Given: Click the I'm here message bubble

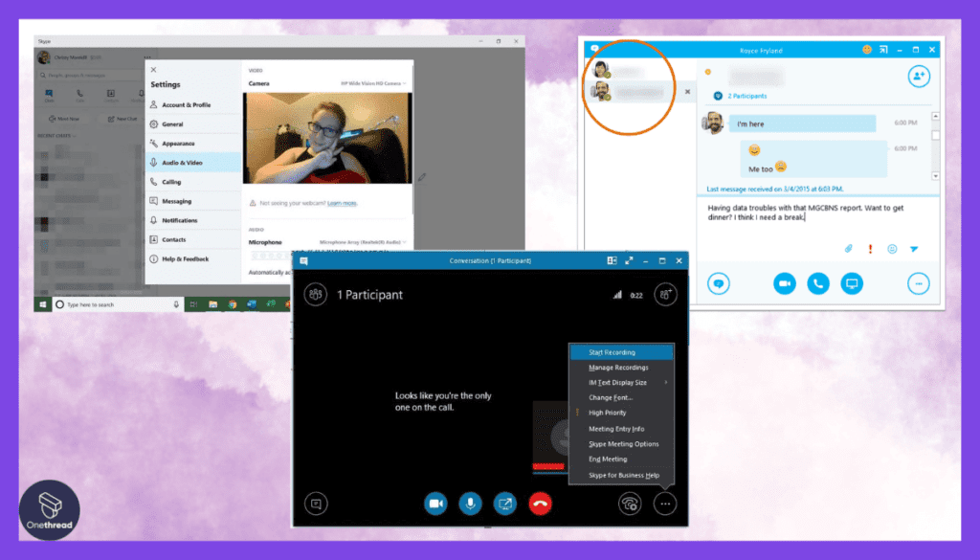Looking at the screenshot, I should tap(803, 123).
